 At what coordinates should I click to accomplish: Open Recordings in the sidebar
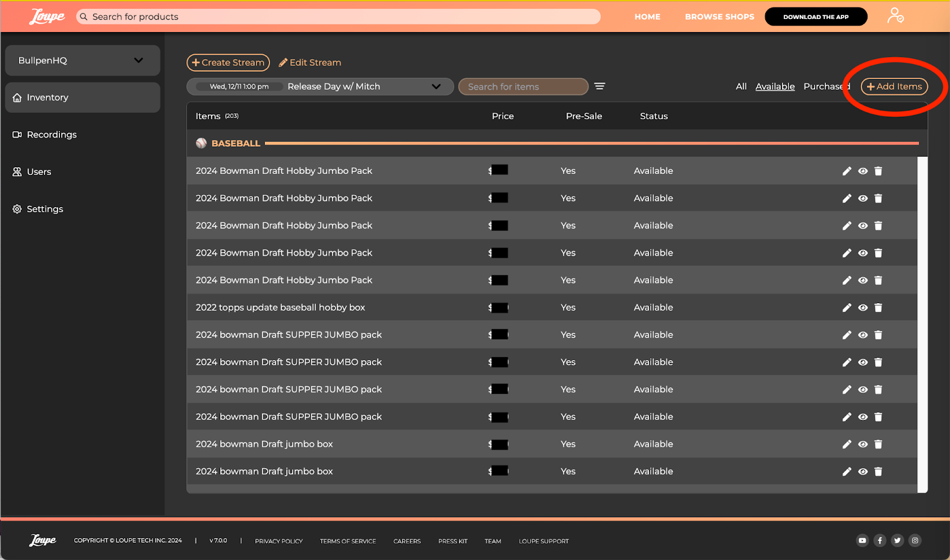[x=52, y=135]
